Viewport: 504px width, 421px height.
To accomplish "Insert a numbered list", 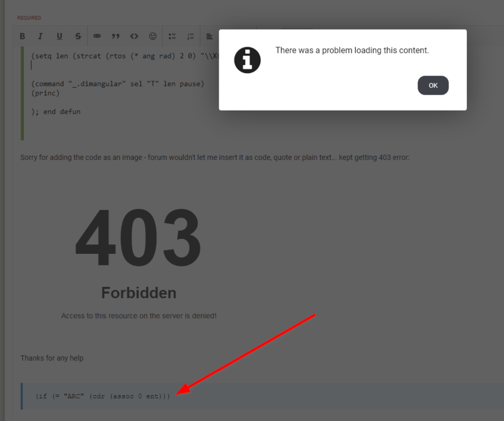I will 191,37.
